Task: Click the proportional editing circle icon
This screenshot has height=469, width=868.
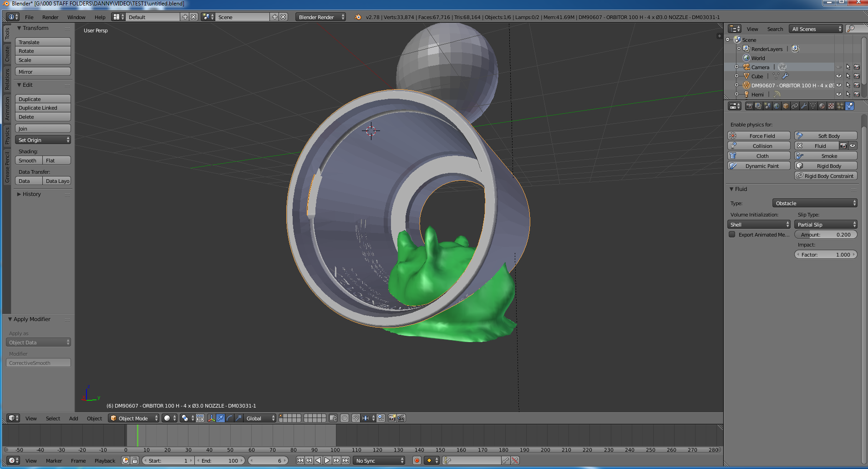Action: 345,418
